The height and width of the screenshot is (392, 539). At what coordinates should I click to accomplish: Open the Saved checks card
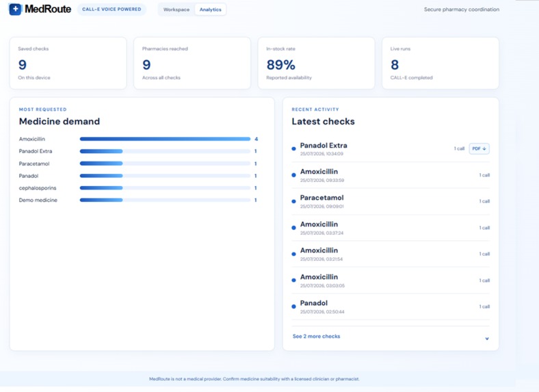point(68,63)
